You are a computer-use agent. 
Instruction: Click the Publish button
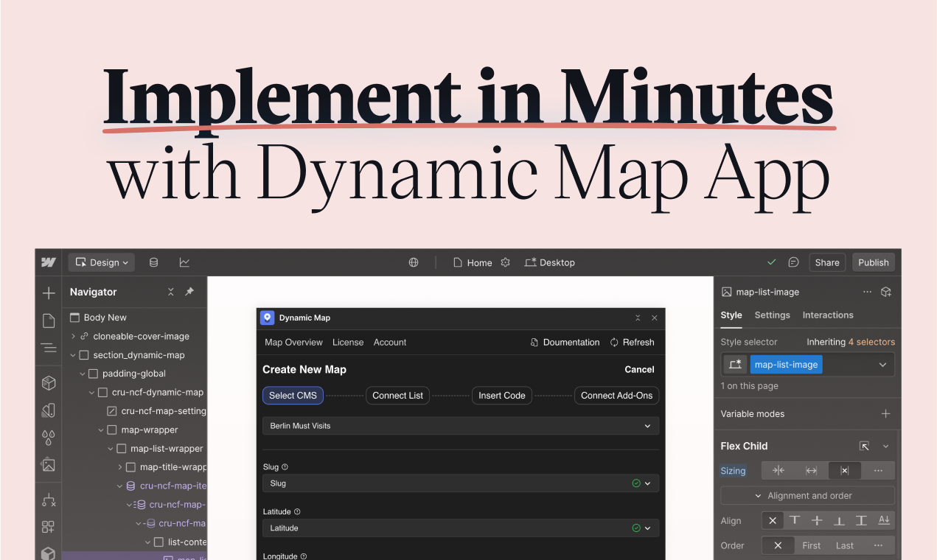[874, 262]
